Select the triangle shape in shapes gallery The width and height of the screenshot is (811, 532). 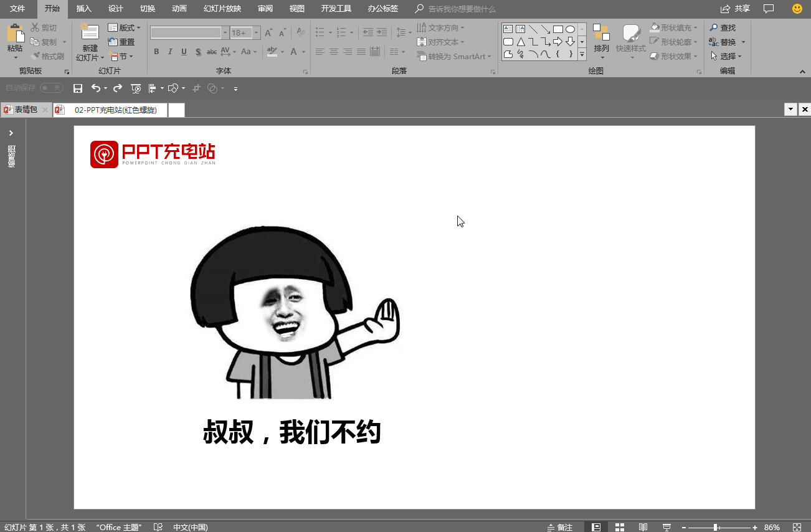coord(520,42)
